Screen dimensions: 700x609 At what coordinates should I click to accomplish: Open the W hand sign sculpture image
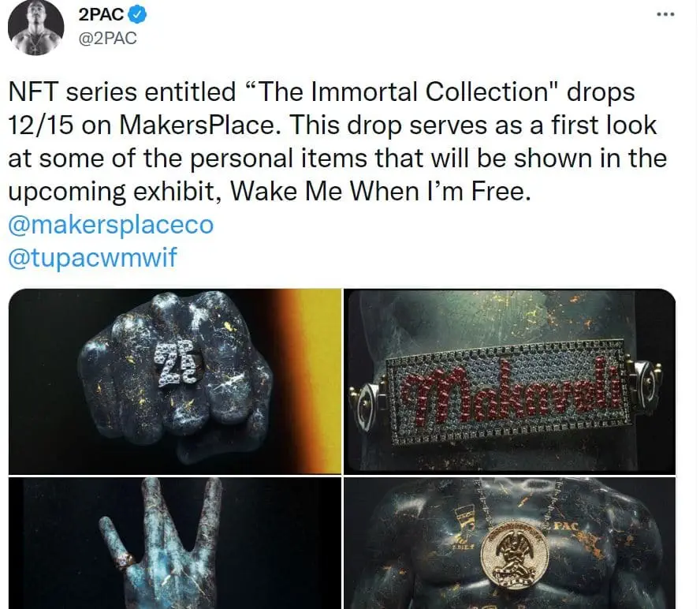pyautogui.click(x=175, y=543)
